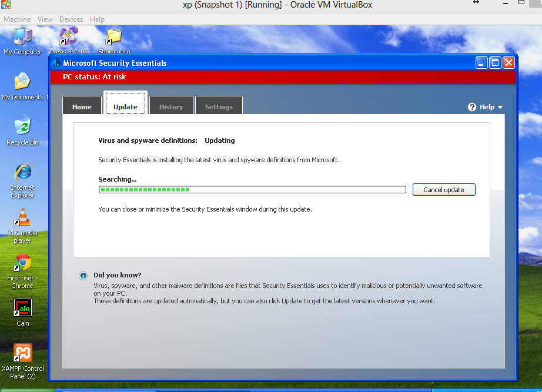Minimize the Security Essentials window
This screenshot has width=542, height=392.
pyautogui.click(x=481, y=63)
